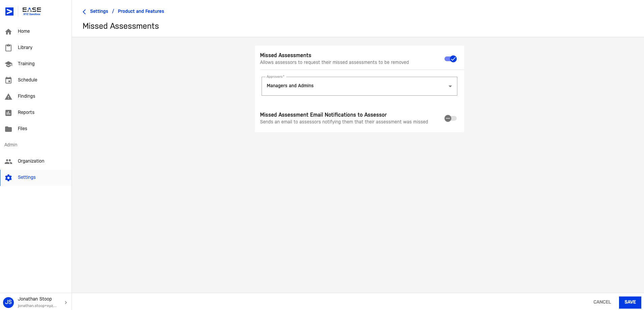The width and height of the screenshot is (644, 310).
Task: Click the CANCEL button
Action: point(602,302)
